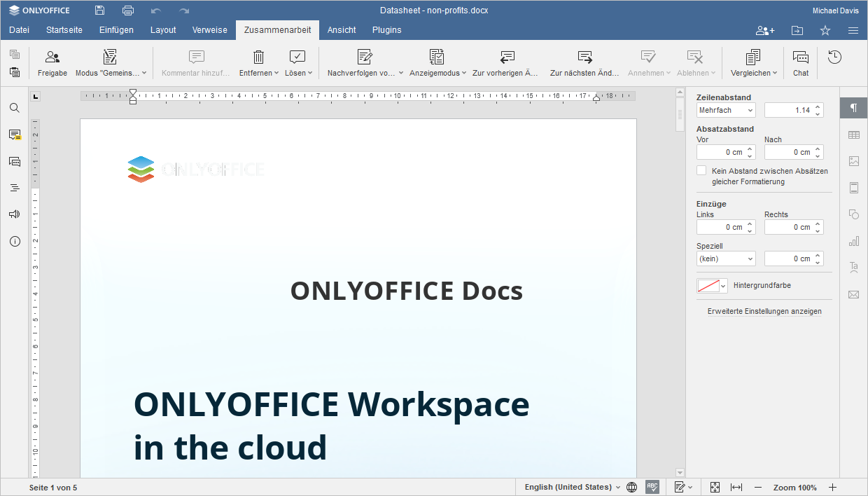868x496 pixels.
Task: Open the chat panel in left sidebar
Action: coord(15,161)
